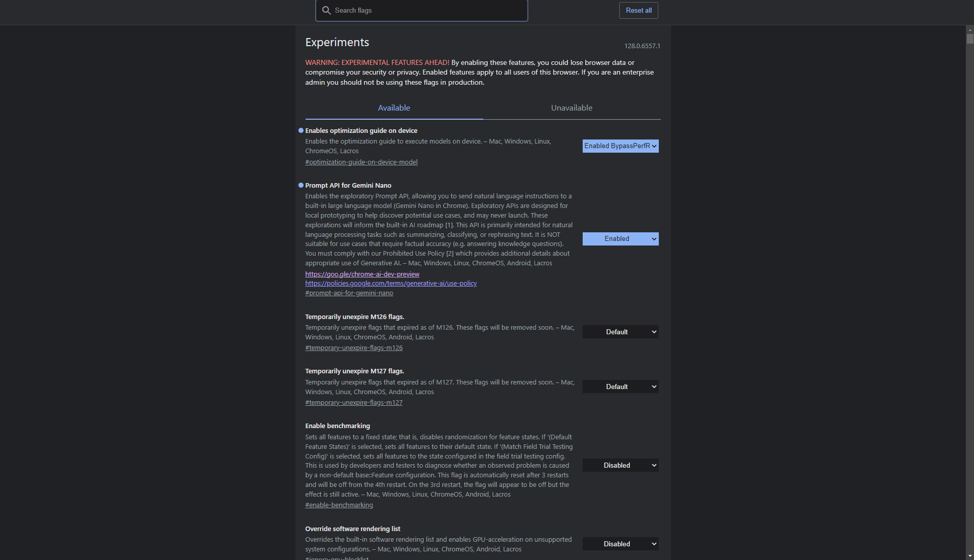Open the goo.gle/chrome-ai-dev-preview link
This screenshot has height=560, width=974.
pos(362,274)
